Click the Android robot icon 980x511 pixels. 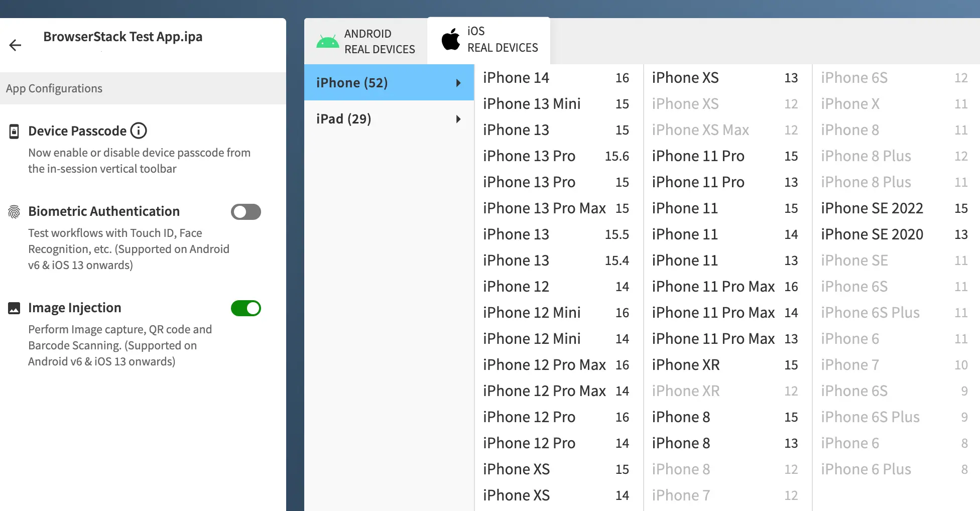pos(327,42)
